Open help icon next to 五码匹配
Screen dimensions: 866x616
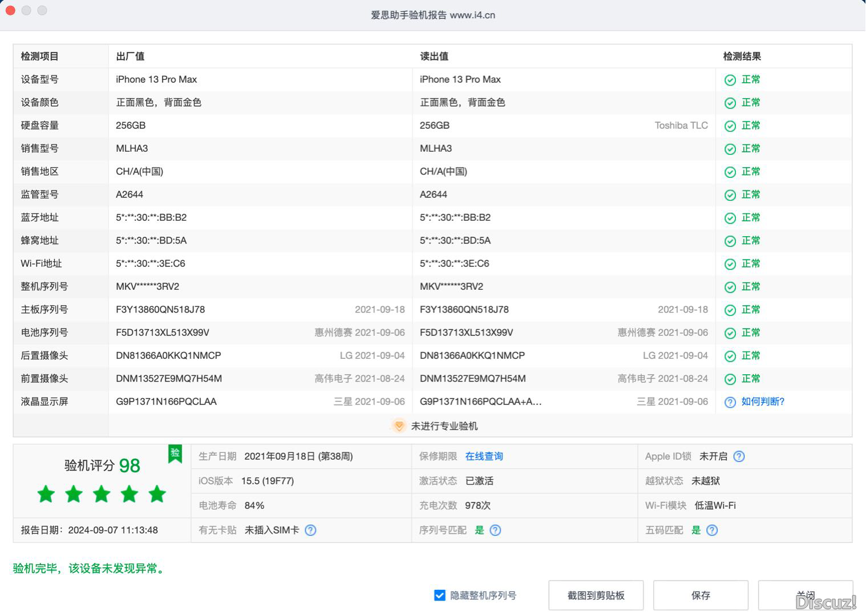(x=712, y=530)
